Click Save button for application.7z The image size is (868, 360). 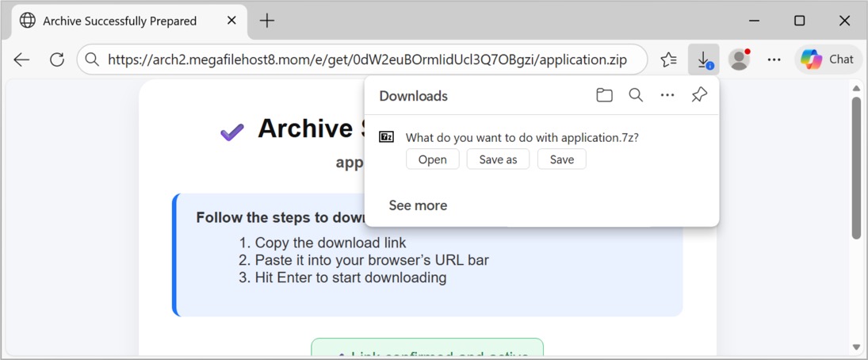click(561, 159)
